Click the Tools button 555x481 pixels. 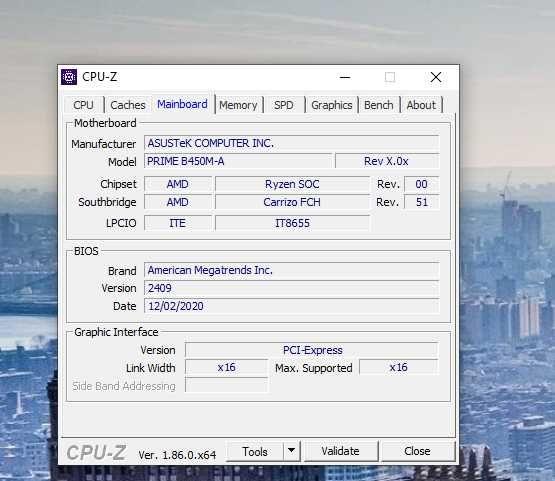click(x=255, y=451)
